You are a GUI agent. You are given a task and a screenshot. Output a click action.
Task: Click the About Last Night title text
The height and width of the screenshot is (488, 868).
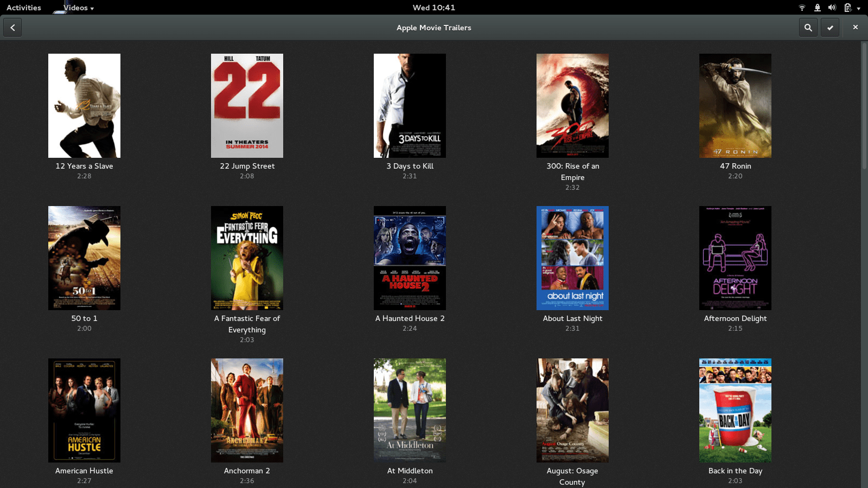pyautogui.click(x=572, y=318)
